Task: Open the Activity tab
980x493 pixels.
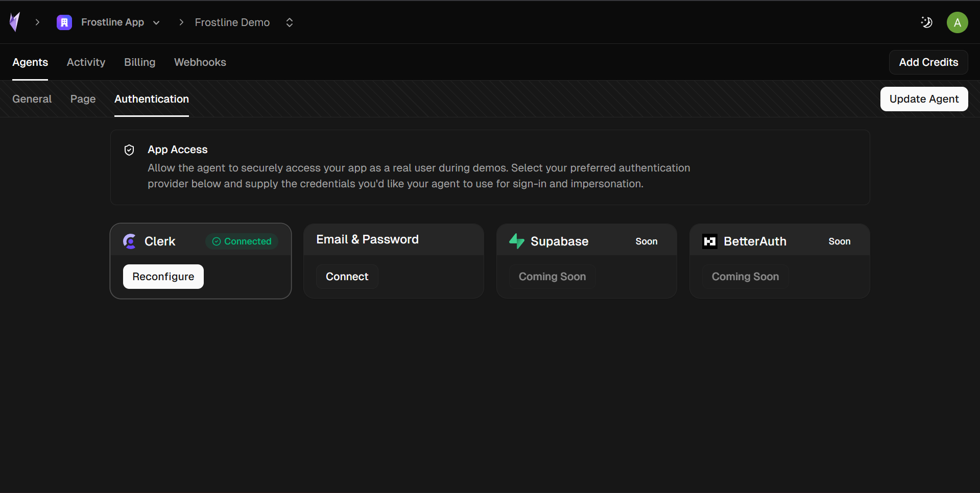Action: pyautogui.click(x=86, y=62)
